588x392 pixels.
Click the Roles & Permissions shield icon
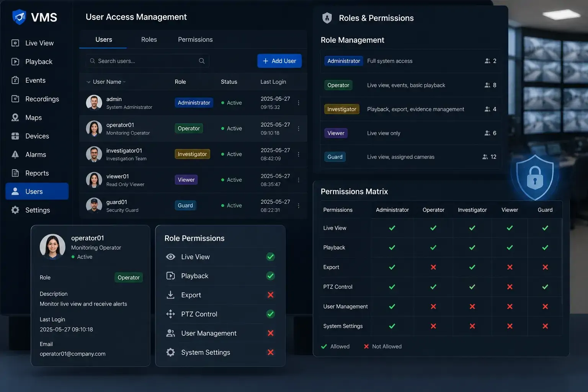(x=327, y=18)
